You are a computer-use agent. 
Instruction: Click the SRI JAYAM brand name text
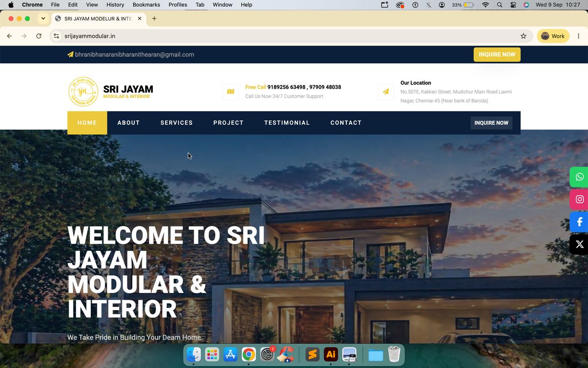pos(128,89)
